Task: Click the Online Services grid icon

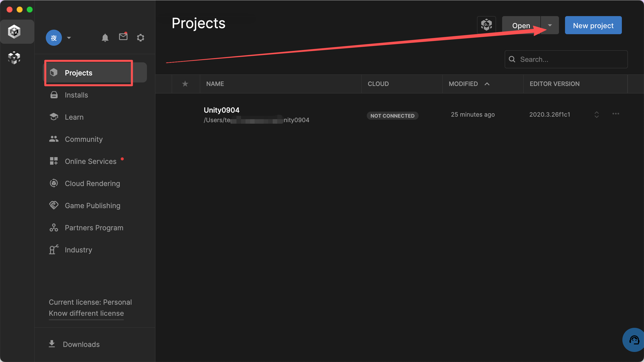Action: [54, 161]
